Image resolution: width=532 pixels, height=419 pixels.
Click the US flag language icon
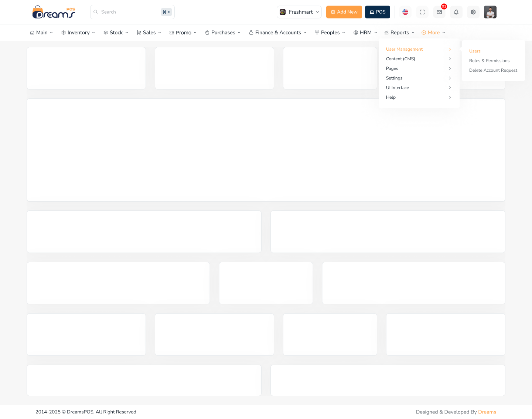[405, 12]
